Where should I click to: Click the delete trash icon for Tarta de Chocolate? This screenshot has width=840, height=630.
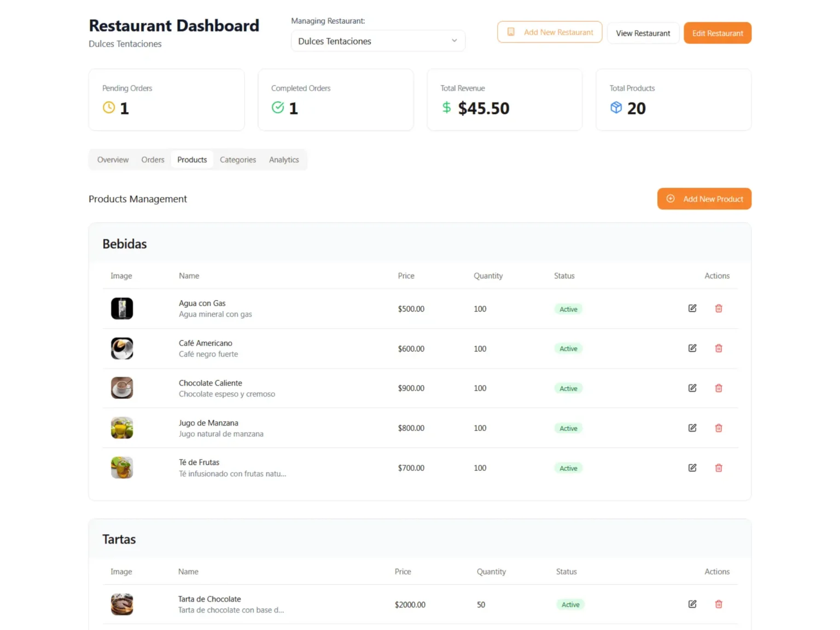pyautogui.click(x=718, y=604)
